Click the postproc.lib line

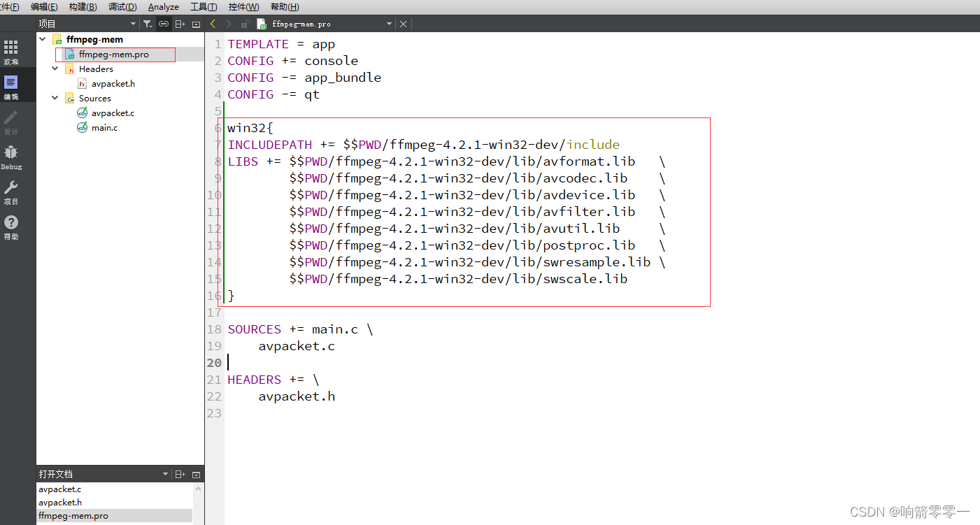tap(477, 245)
